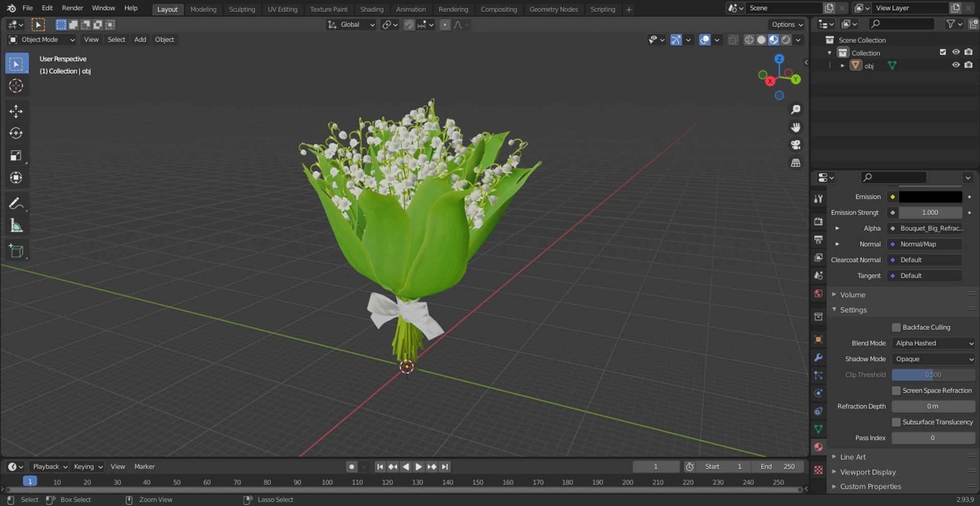The image size is (980, 506).
Task: Open the Modifier wrench properties tab
Action: pyautogui.click(x=818, y=357)
